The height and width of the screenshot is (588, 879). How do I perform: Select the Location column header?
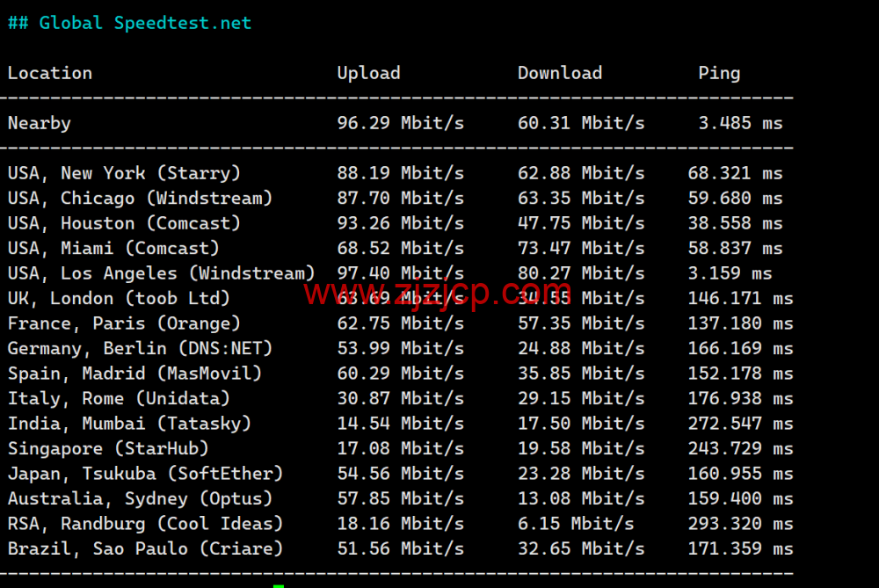point(49,73)
